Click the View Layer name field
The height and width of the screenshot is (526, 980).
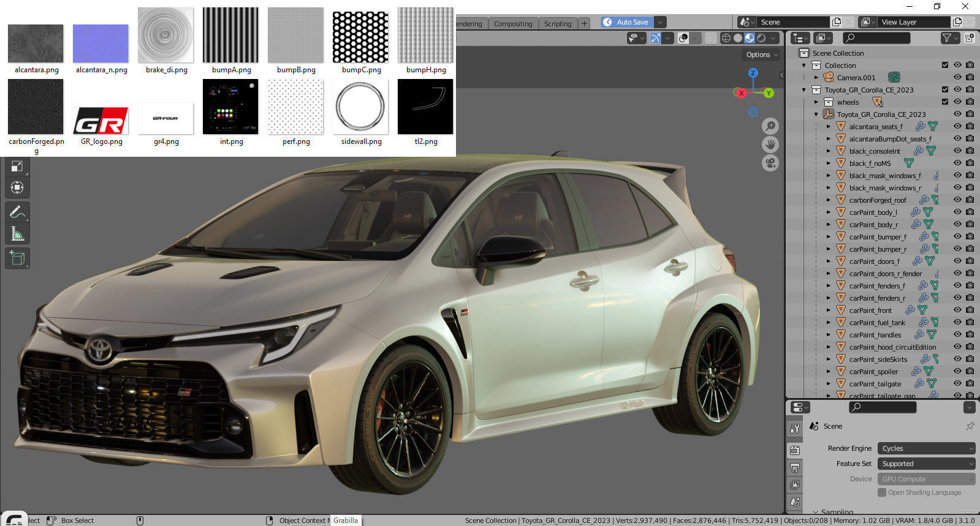tap(915, 22)
